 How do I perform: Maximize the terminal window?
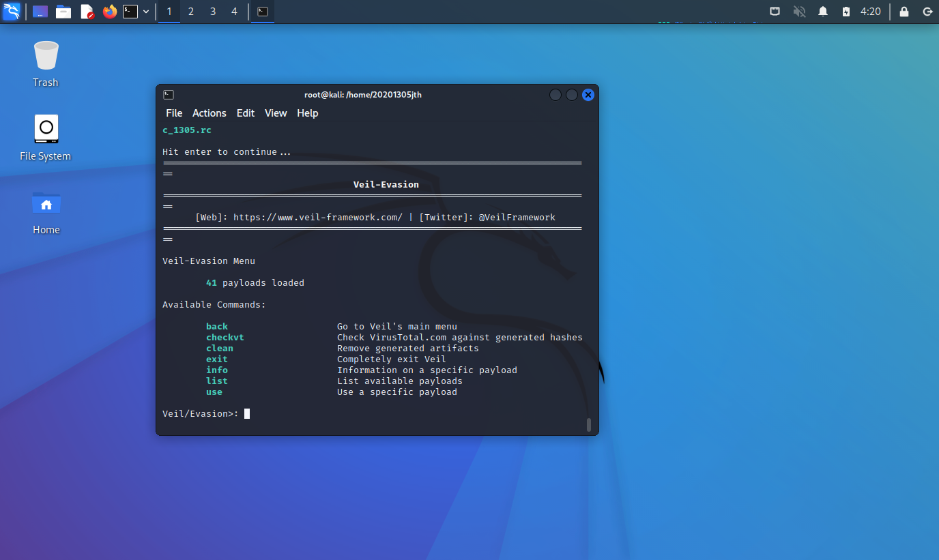(x=572, y=95)
